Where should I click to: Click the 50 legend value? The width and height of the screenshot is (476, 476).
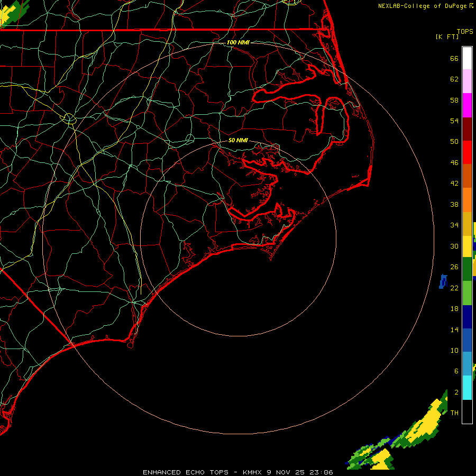coord(454,141)
